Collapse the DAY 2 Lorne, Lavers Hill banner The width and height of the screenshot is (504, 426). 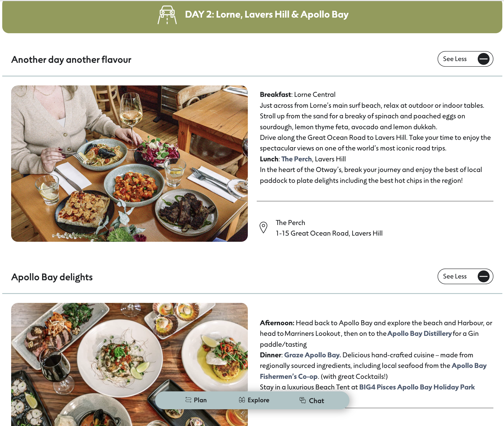252,17
